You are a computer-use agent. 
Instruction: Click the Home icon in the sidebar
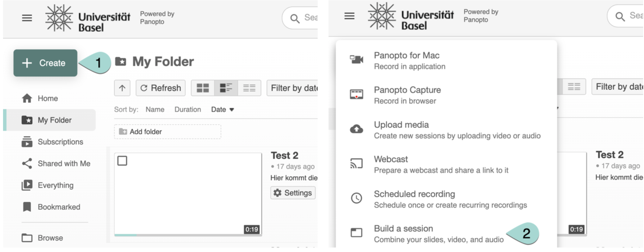[27, 99]
